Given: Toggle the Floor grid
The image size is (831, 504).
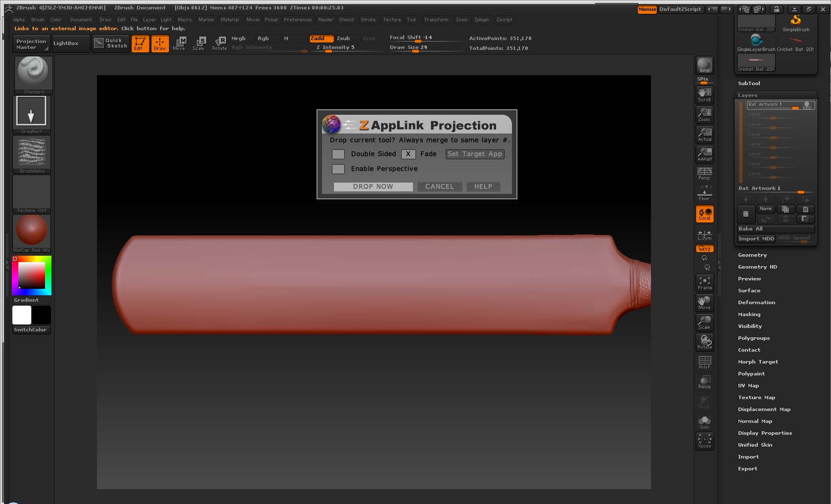Looking at the screenshot, I should tap(704, 193).
